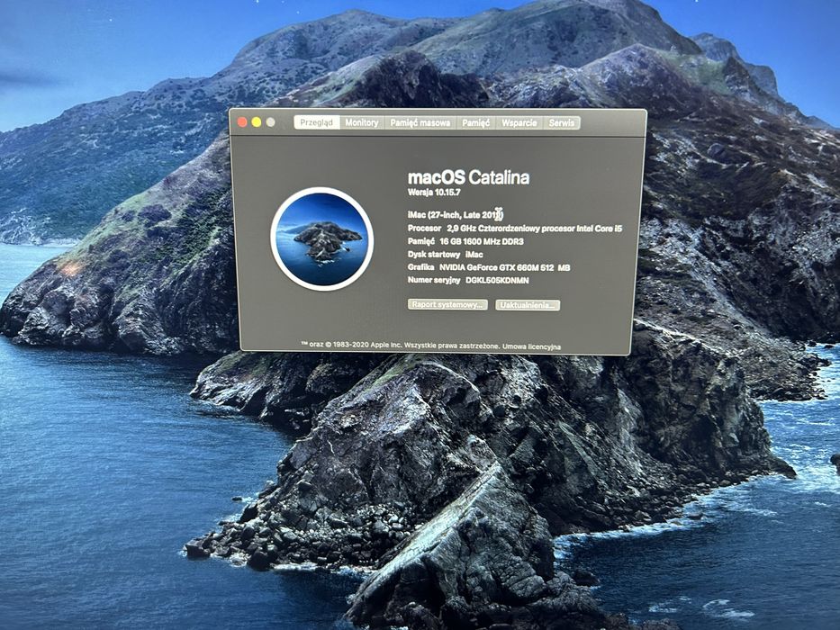Close the About This Mac window
This screenshot has height=630, width=840.
[242, 122]
